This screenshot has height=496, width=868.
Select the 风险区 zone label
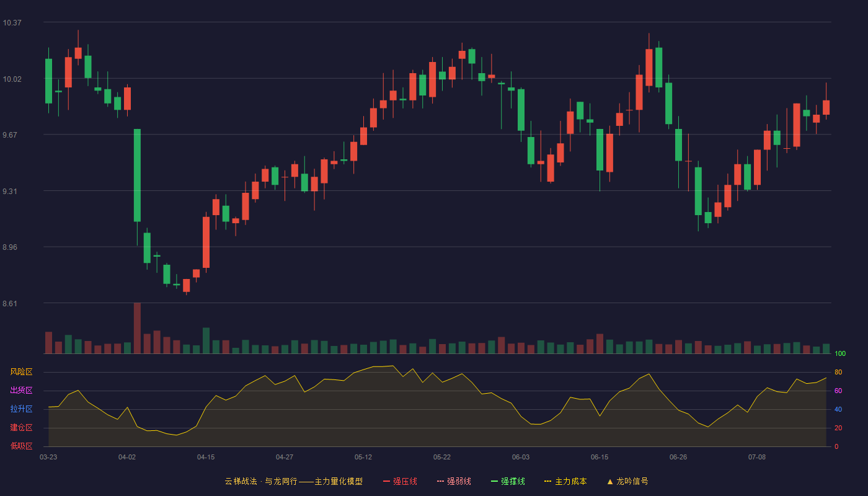[x=21, y=372]
